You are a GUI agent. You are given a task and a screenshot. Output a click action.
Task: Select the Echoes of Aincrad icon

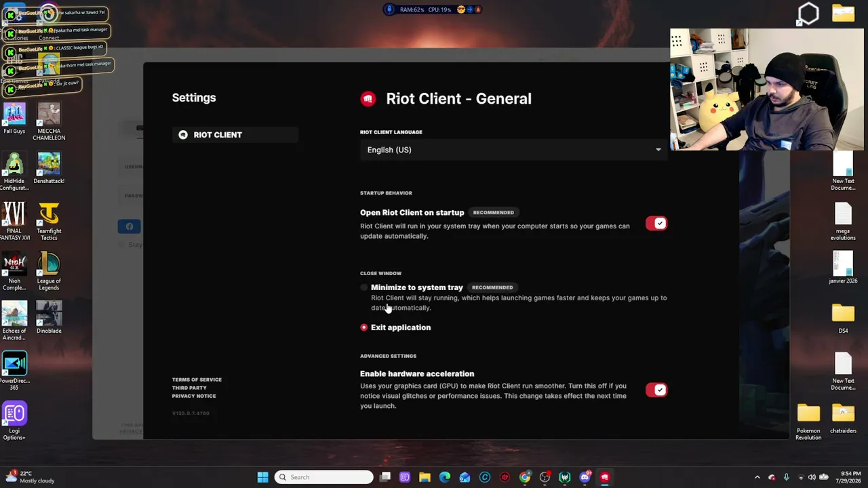(x=14, y=321)
